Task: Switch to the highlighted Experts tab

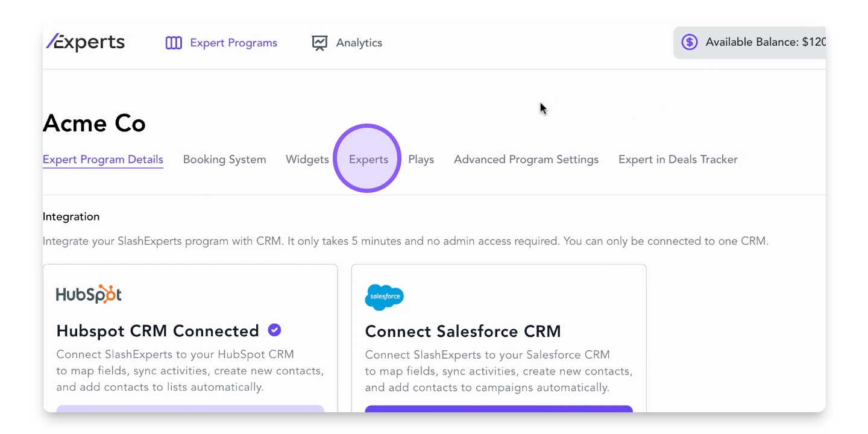Action: [x=368, y=160]
